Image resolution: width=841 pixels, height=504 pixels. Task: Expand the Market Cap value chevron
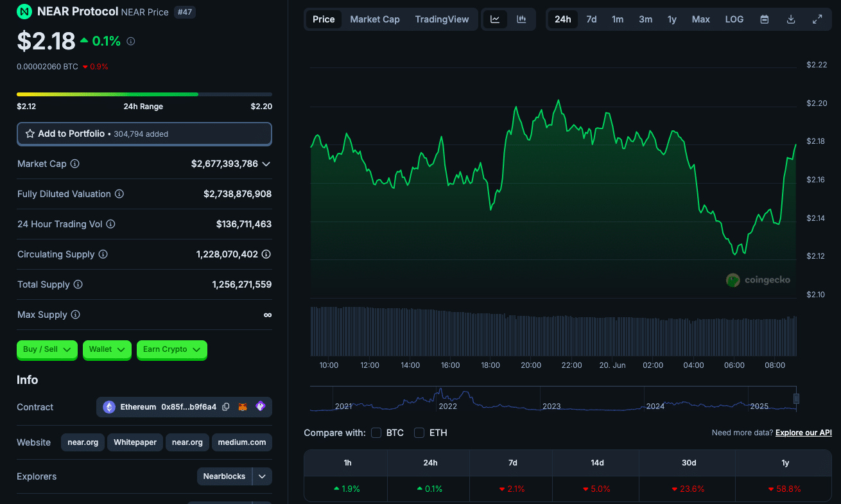(x=266, y=164)
